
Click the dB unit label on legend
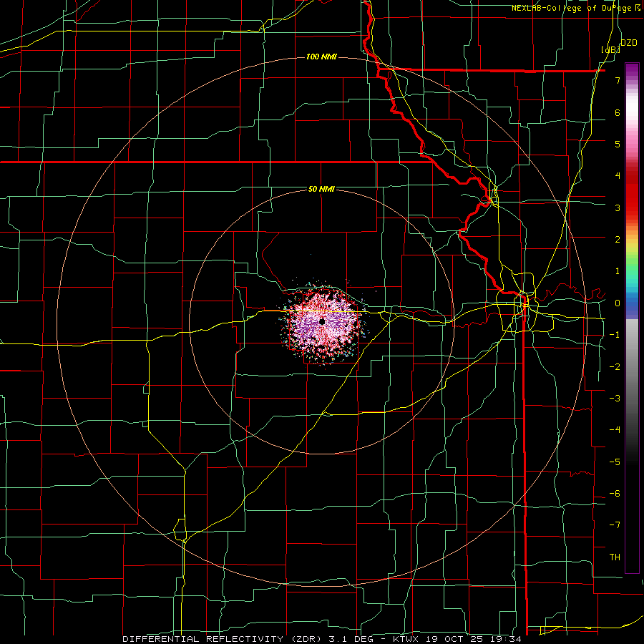[x=611, y=49]
